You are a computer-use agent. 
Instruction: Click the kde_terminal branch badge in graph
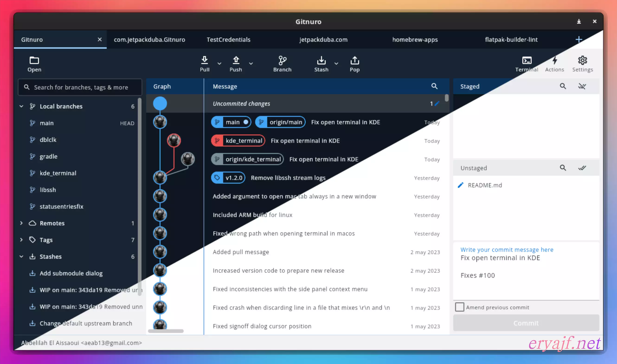(x=238, y=140)
